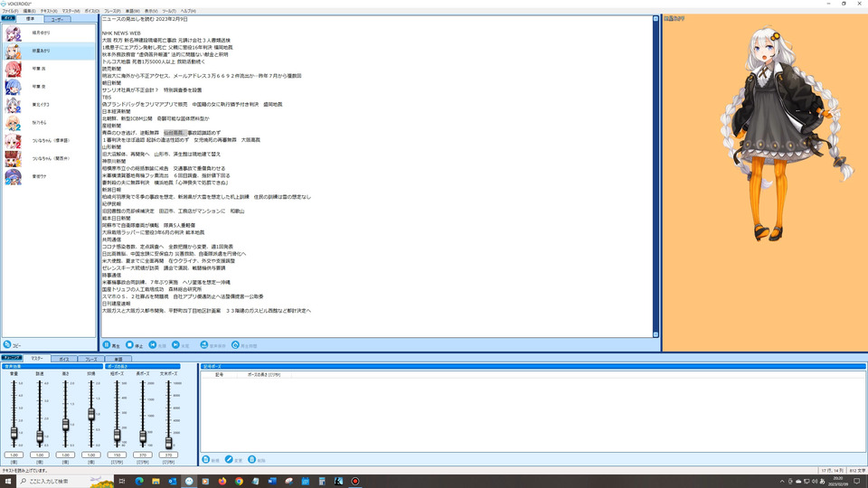
Task: Select the 弦巻マキ-style blonde avatar in sixth row
Action: pos(14,123)
